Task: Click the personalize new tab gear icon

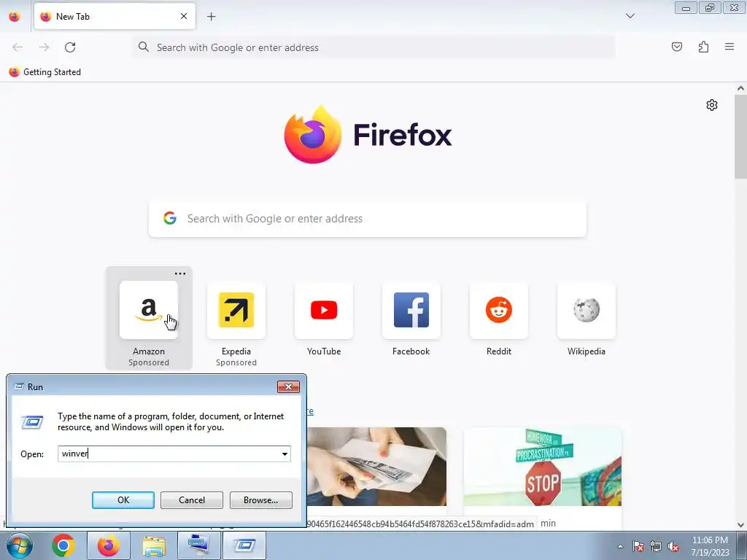Action: click(712, 105)
